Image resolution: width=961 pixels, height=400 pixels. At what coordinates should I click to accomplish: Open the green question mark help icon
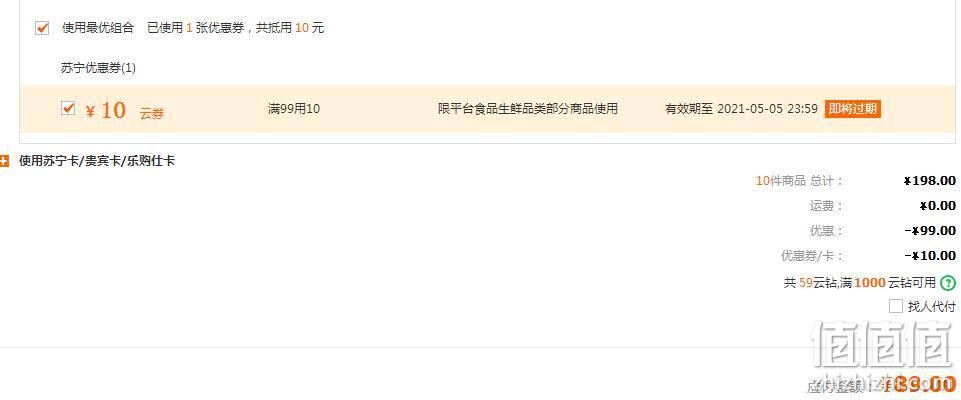pos(948,283)
